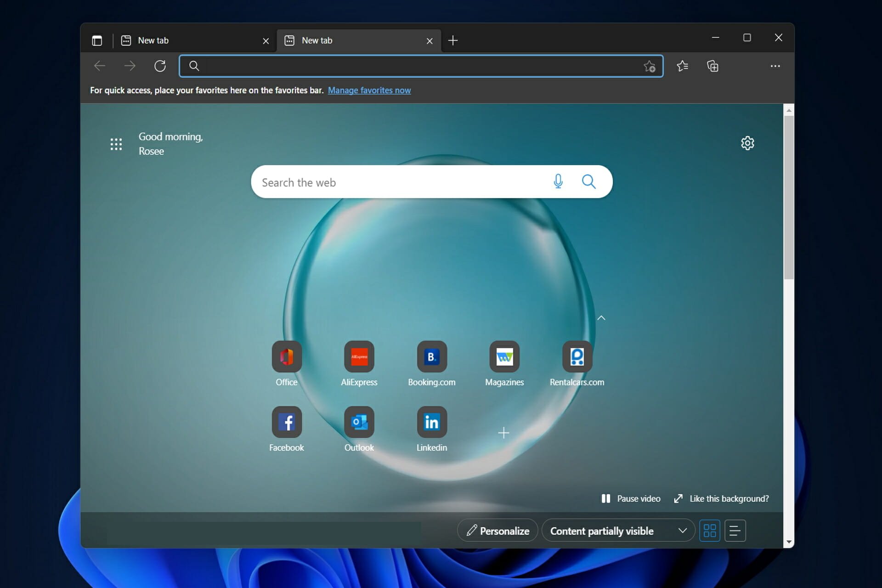
Task: Open the Magazines quick link
Action: [504, 364]
